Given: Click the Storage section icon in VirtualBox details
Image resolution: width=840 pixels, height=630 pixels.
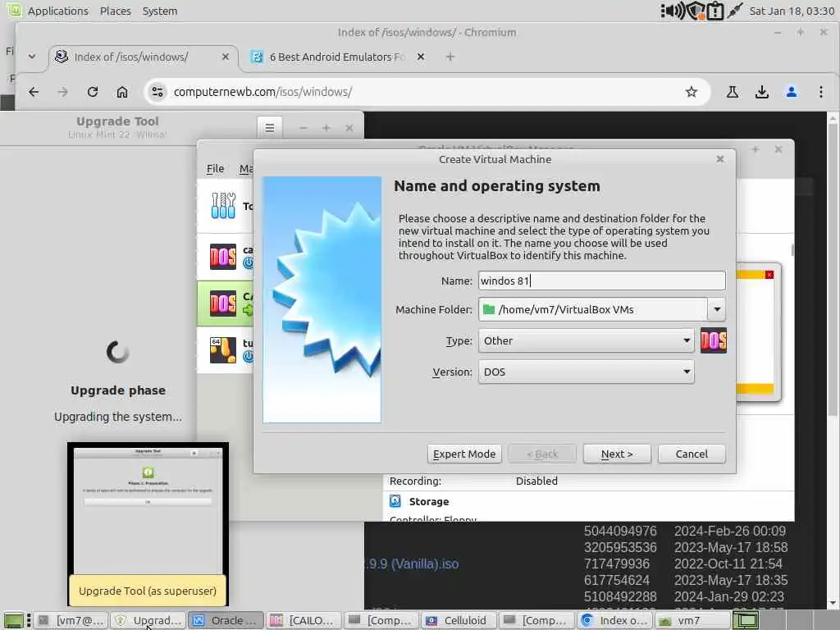Looking at the screenshot, I should [395, 501].
